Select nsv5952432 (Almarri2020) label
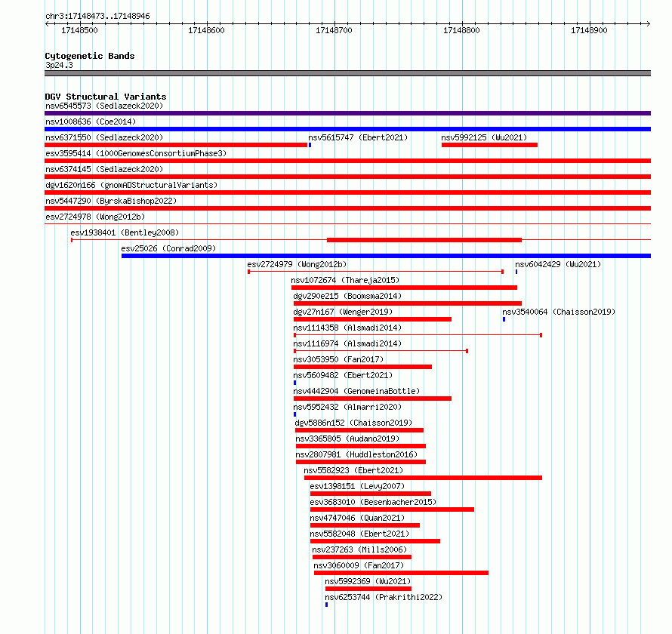Image resolution: width=672 pixels, height=634 pixels. point(347,407)
